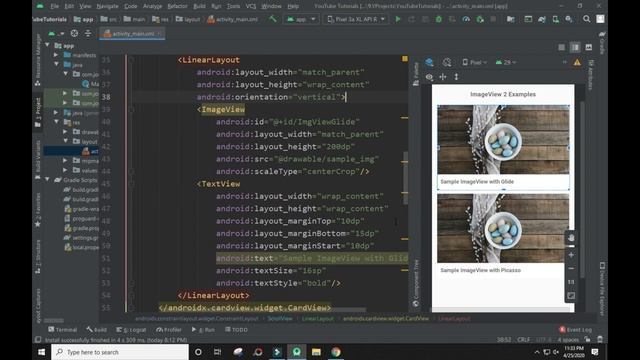Image resolution: width=640 pixels, height=360 pixels.
Task: Toggle the Project tool window side tab
Action: pos(38,113)
